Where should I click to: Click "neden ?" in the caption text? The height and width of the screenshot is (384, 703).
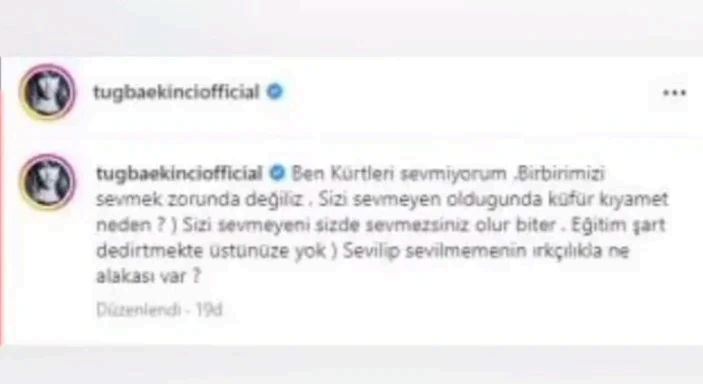point(131,225)
